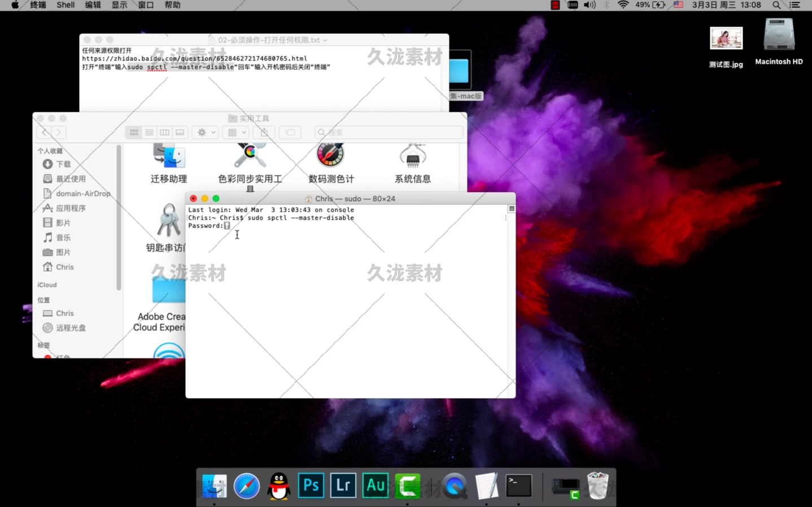Switch Finder to list view
Screen dimensions: 812x507
[149, 132]
